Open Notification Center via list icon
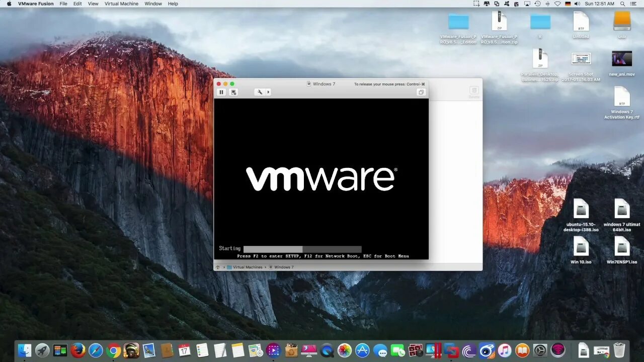This screenshot has height=362, width=644. (634, 4)
